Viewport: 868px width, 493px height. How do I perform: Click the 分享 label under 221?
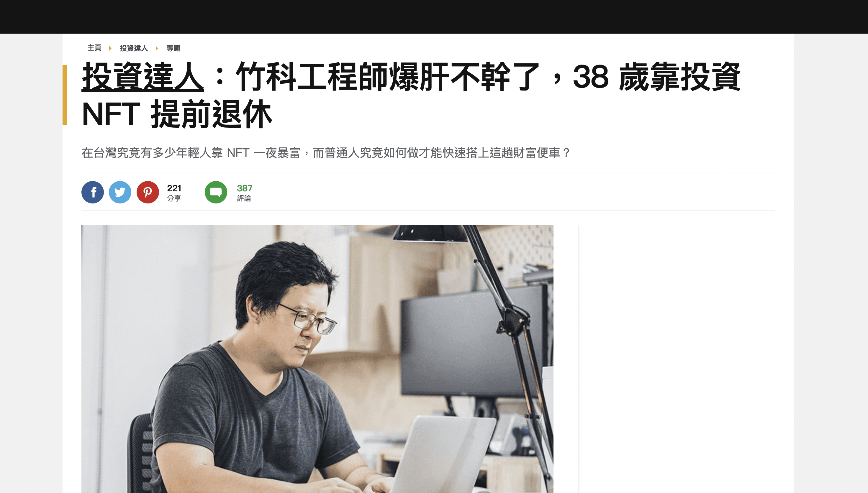(174, 198)
